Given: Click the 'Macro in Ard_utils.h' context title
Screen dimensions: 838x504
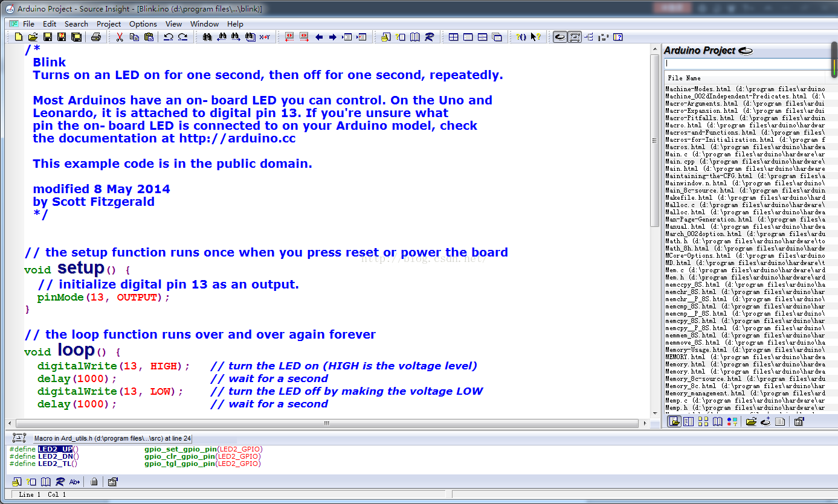Looking at the screenshot, I should (x=112, y=438).
